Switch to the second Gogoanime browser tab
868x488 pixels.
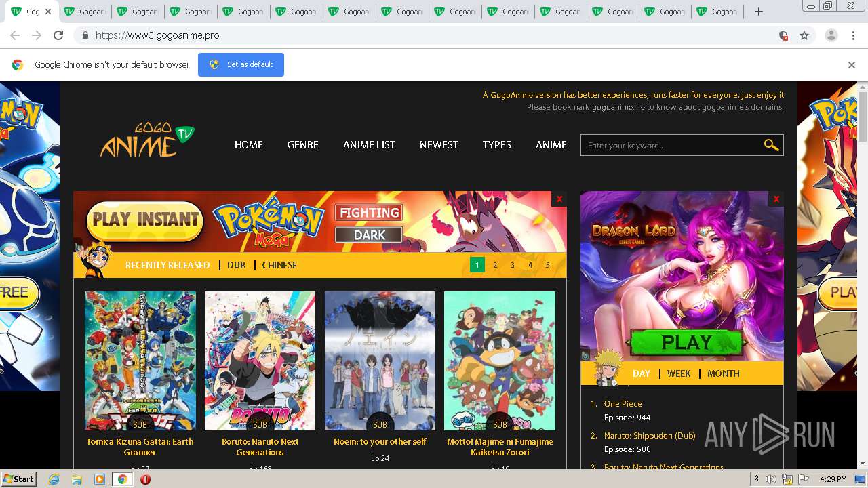[x=85, y=12]
